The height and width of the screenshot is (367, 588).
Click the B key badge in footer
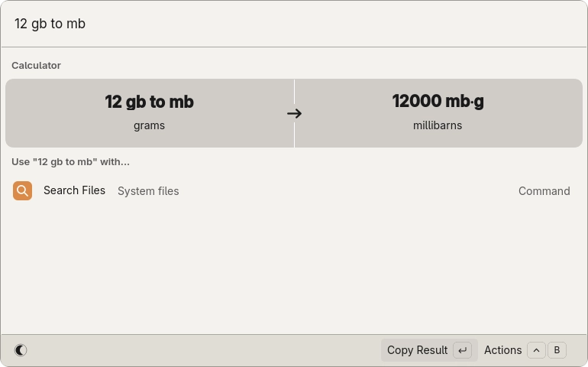click(x=557, y=350)
